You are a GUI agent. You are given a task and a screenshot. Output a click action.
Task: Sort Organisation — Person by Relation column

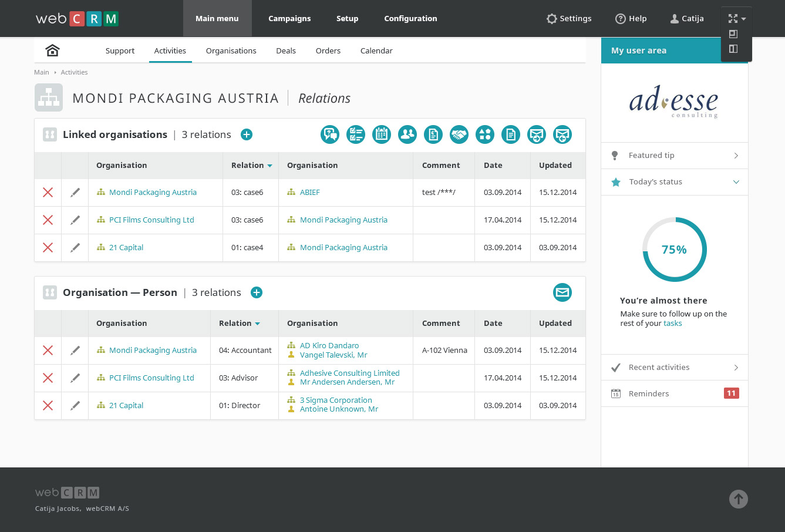239,323
